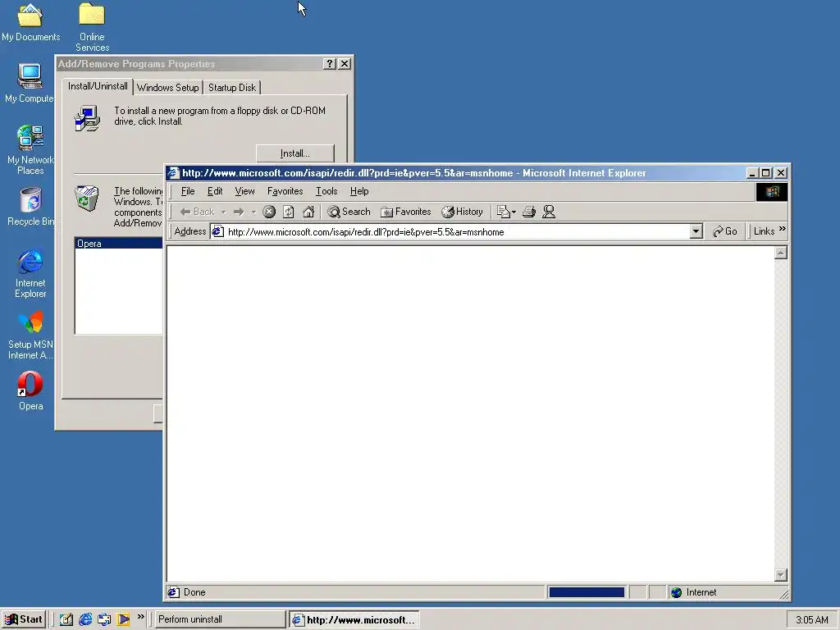The width and height of the screenshot is (840, 630).
Task: Click the Done status text in the status bar
Action: pos(194,592)
